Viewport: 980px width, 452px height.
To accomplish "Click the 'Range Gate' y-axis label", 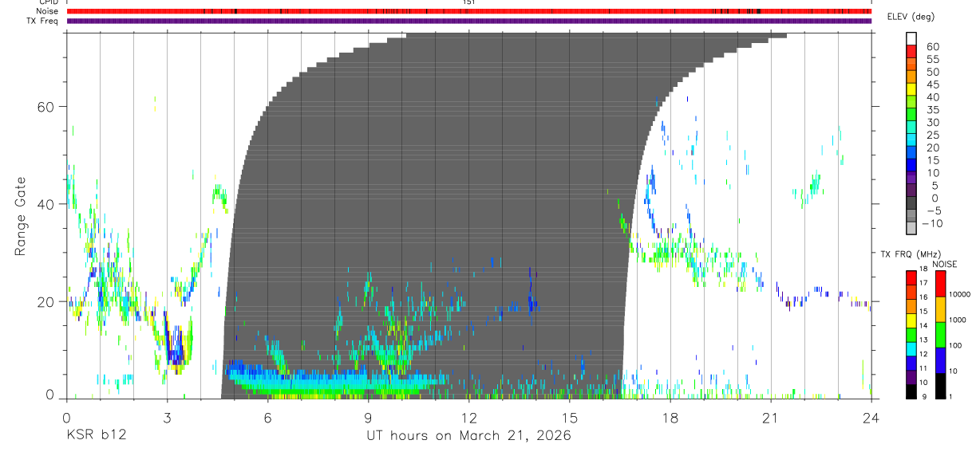I will tap(22, 216).
